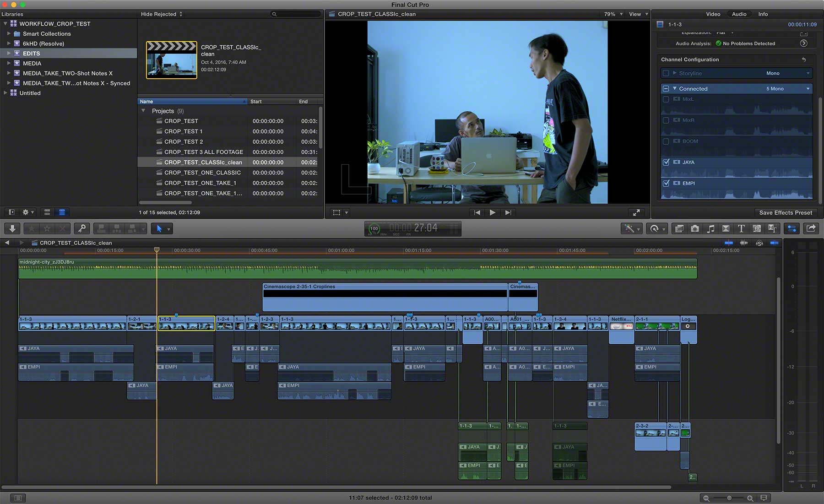Open the Enhancements magic wand menu
824x504 pixels.
[631, 228]
